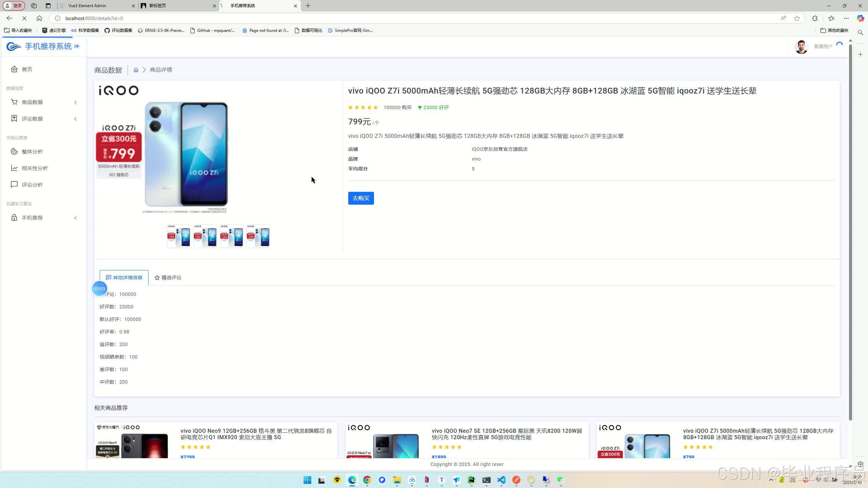The height and width of the screenshot is (488, 868).
Task: Click the Edge sidebar search icon
Action: click(860, 33)
